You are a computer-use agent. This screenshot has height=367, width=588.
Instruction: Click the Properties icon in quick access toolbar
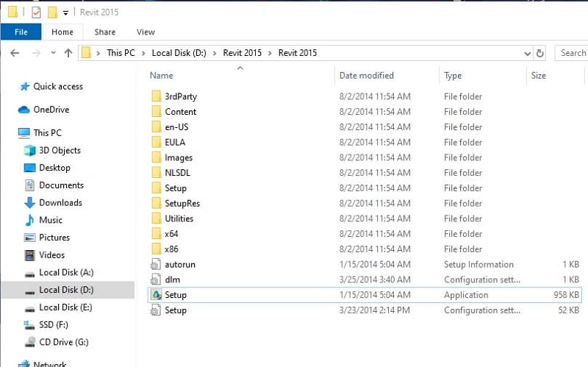[36, 13]
